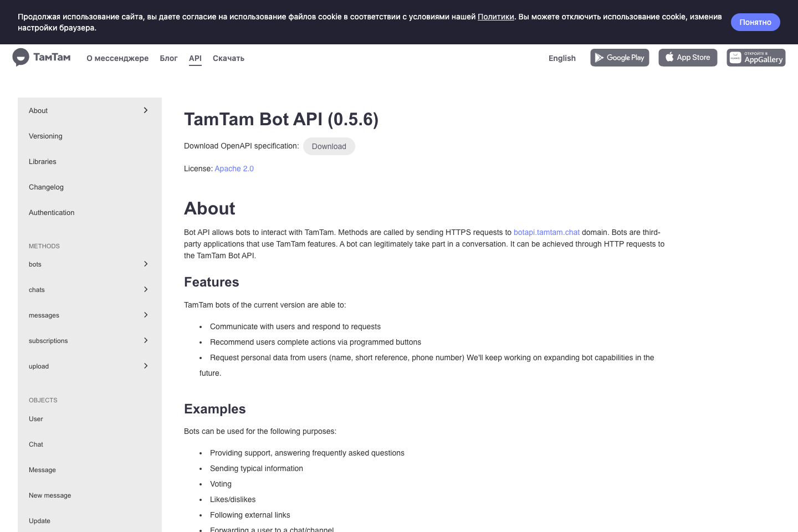Viewport: 798px width, 532px height.
Task: Click the chevron next to bots
Action: click(x=146, y=264)
